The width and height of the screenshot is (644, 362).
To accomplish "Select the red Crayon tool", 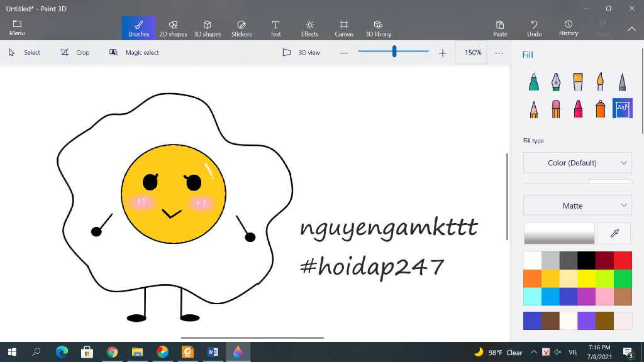I will (x=578, y=109).
